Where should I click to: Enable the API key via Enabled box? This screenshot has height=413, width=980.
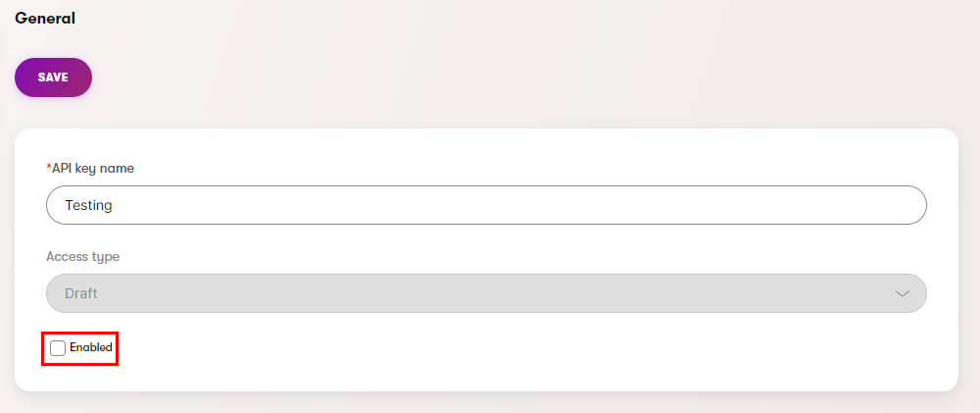[x=58, y=348]
